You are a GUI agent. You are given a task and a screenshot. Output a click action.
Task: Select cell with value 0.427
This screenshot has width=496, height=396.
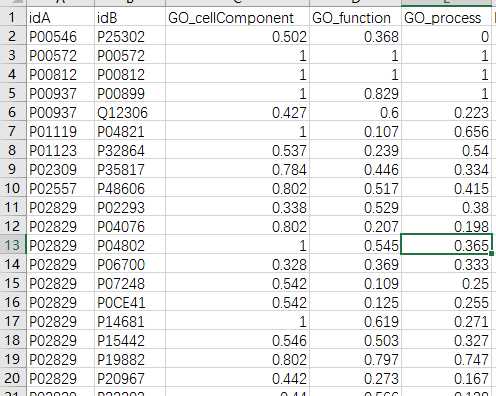click(x=237, y=112)
